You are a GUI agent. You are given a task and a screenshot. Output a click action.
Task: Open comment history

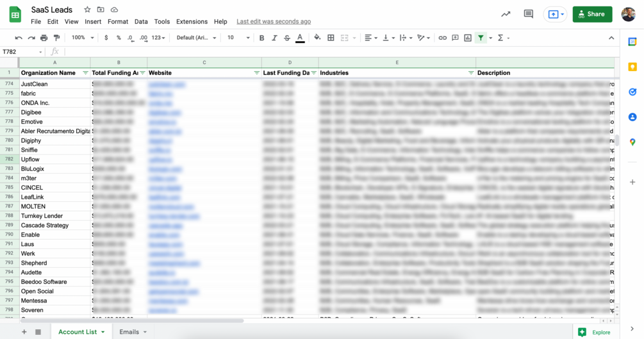click(529, 14)
